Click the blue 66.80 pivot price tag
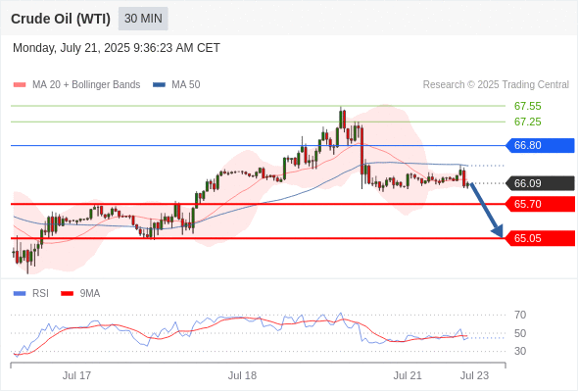The image size is (578, 392). click(540, 145)
